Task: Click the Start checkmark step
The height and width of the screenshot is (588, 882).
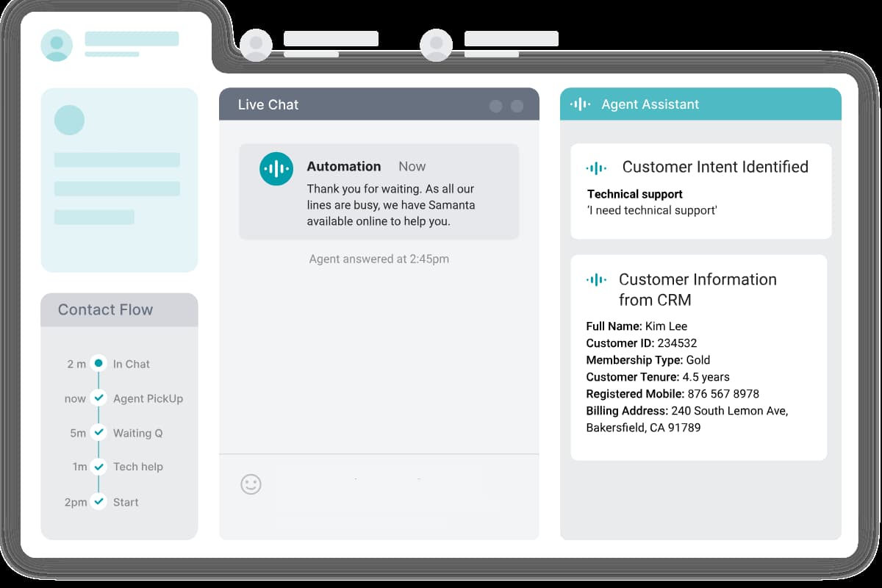Action: pos(98,502)
